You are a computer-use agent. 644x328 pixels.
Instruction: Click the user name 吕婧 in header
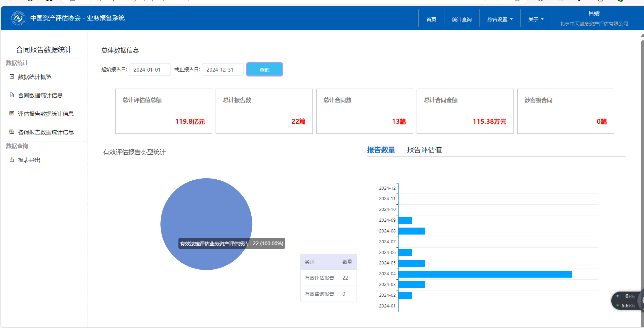tap(594, 13)
